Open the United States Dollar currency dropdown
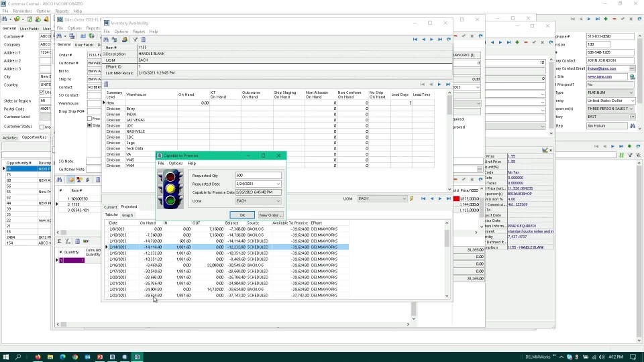The height and width of the screenshot is (362, 644). coord(632,101)
